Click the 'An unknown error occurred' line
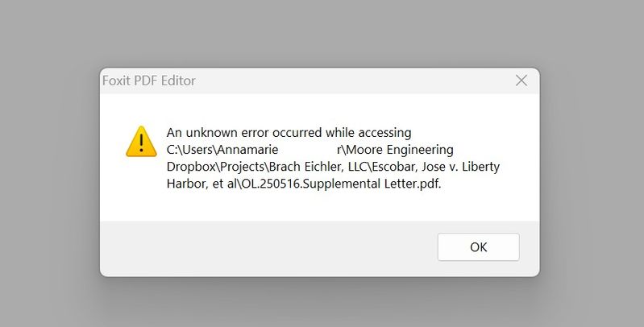This screenshot has width=644, height=327. tap(289, 132)
